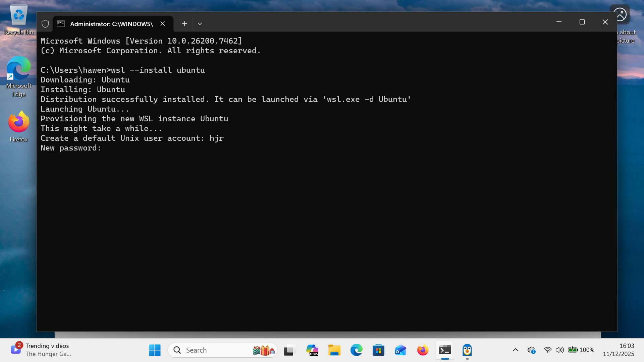Launch Microsoft Edge from desktop
Viewport: 644px width, 362px height.
(x=18, y=69)
